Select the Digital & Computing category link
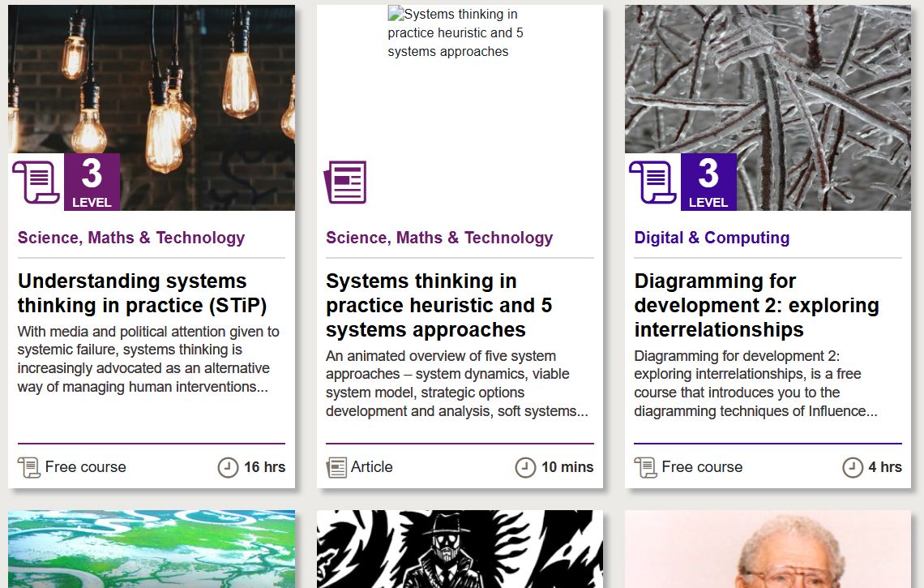Image resolution: width=924 pixels, height=588 pixels. [712, 238]
